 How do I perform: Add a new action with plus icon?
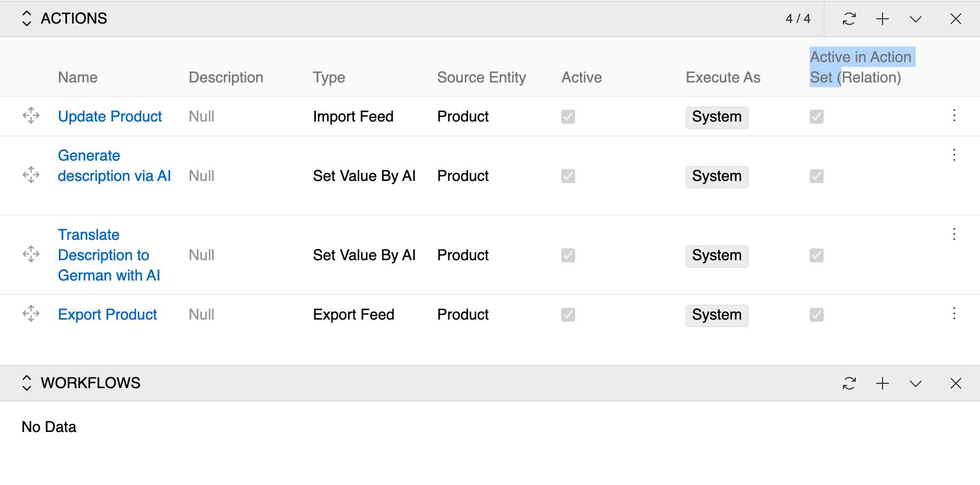pyautogui.click(x=882, y=19)
